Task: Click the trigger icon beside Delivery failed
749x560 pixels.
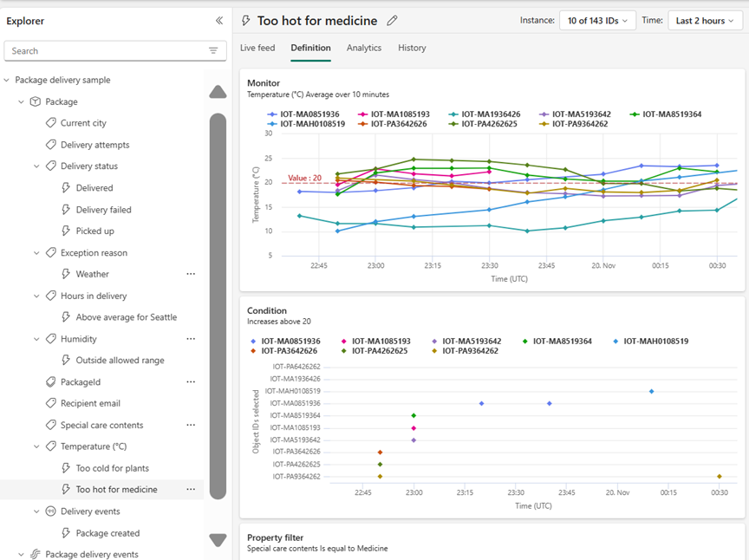Action: [x=66, y=209]
